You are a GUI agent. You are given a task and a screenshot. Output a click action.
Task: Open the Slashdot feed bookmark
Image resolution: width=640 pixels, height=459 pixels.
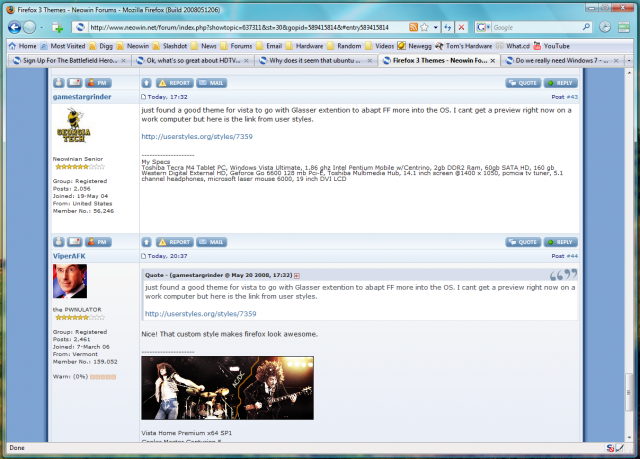pyautogui.click(x=169, y=46)
